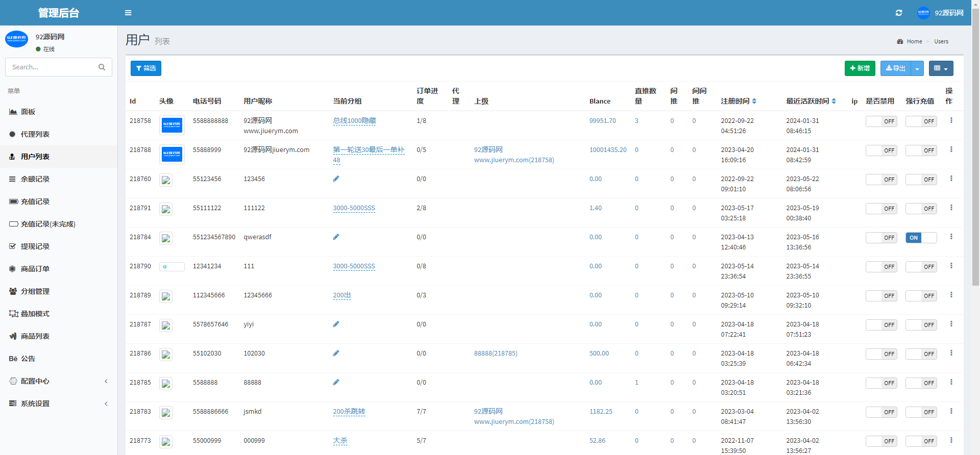Edit group pencil icon for user 218784

pyautogui.click(x=336, y=237)
